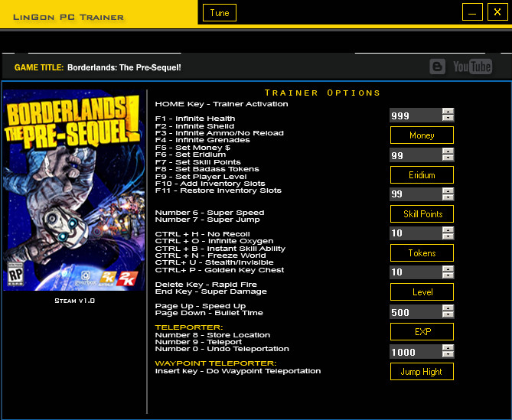
Task: Open the YouTube logo link
Action: point(472,67)
